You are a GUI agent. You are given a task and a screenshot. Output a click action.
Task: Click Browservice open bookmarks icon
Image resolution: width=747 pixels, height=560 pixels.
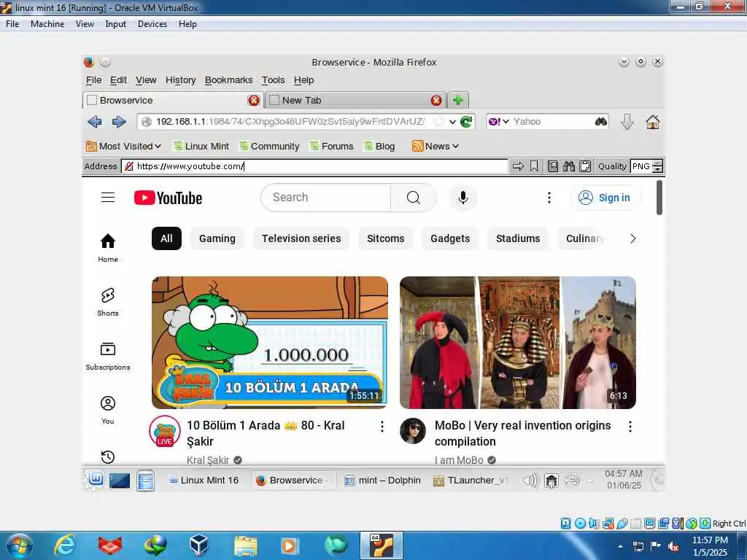point(553,166)
